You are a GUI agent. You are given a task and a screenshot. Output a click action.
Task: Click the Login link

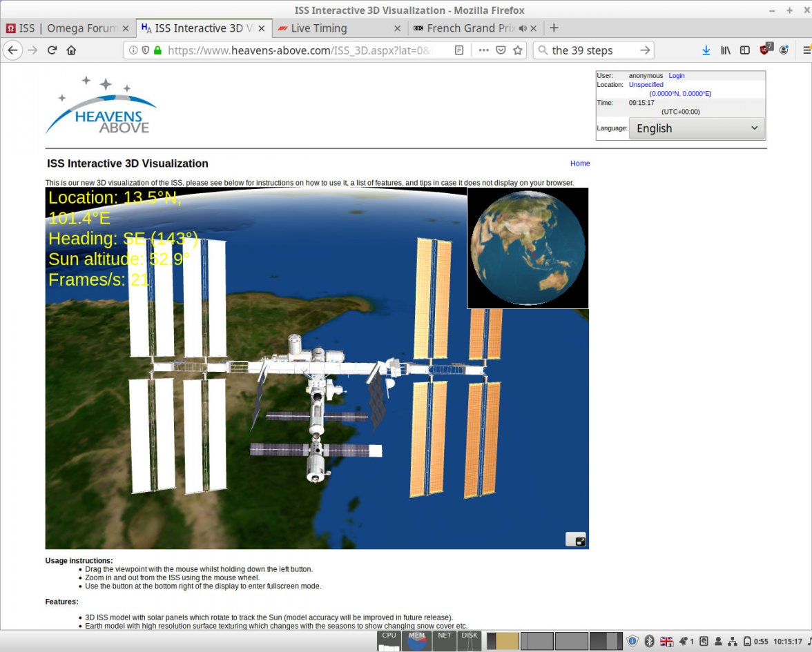(676, 75)
